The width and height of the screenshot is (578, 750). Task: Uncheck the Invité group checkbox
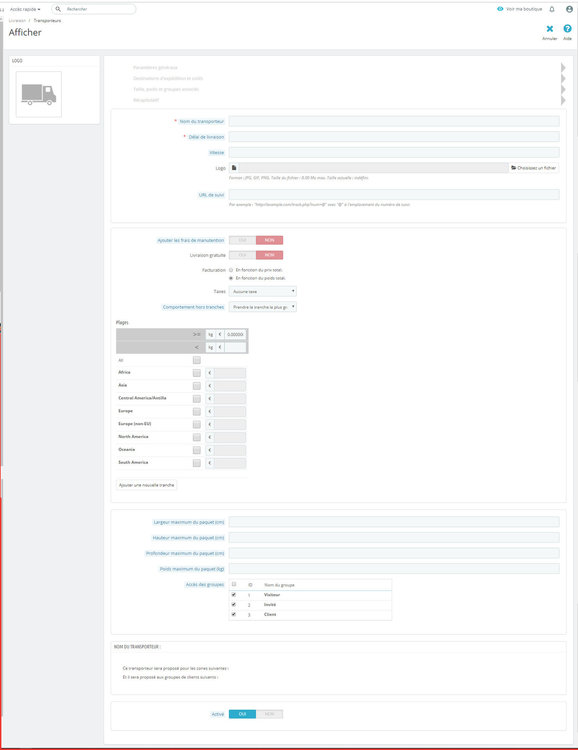(x=234, y=605)
